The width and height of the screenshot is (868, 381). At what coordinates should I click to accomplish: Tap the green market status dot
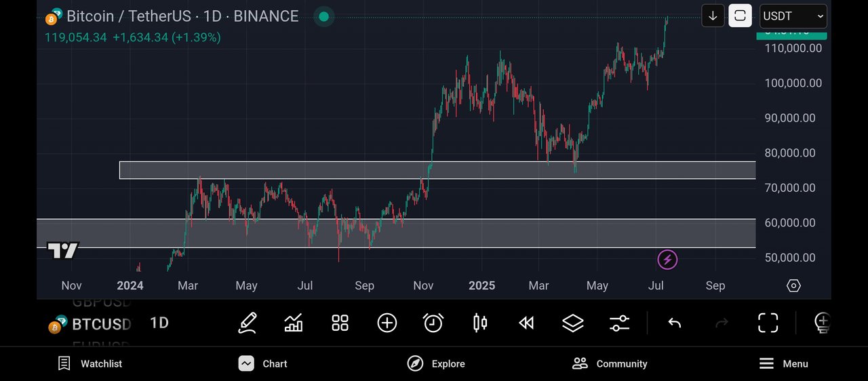click(324, 17)
